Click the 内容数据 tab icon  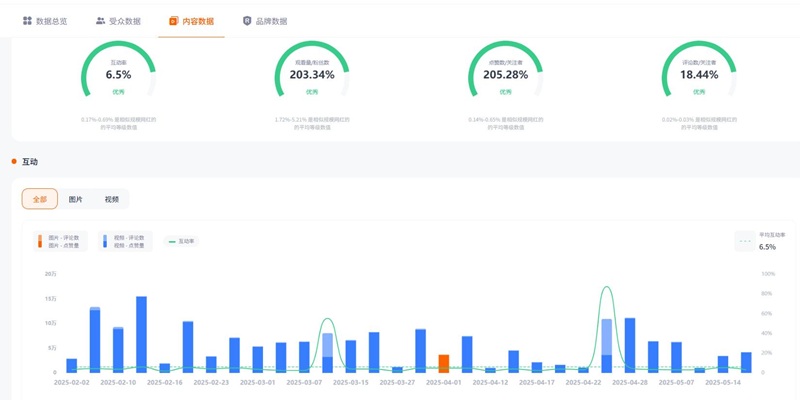(x=174, y=20)
